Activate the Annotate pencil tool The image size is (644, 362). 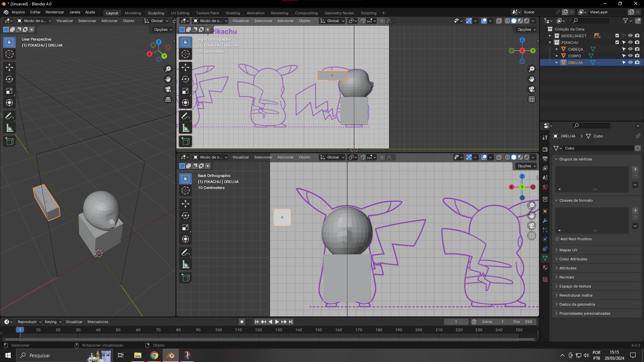click(x=9, y=116)
